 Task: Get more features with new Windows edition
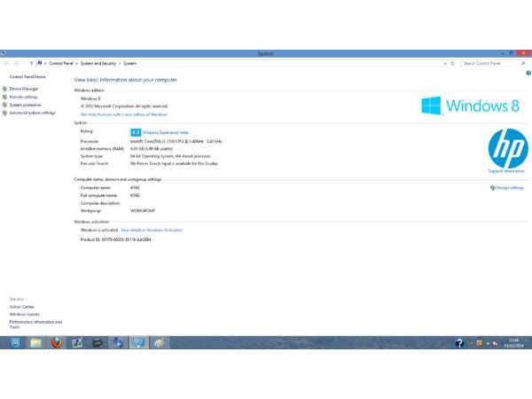tap(123, 114)
